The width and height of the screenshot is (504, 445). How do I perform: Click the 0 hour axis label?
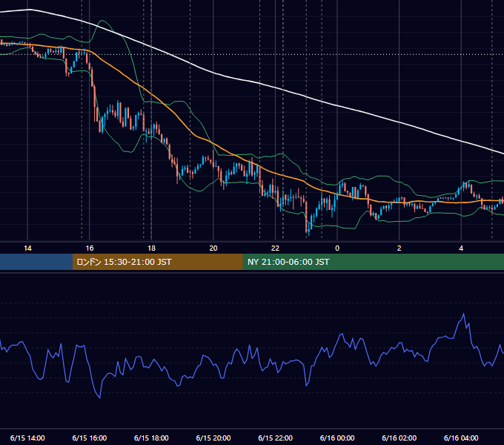337,248
